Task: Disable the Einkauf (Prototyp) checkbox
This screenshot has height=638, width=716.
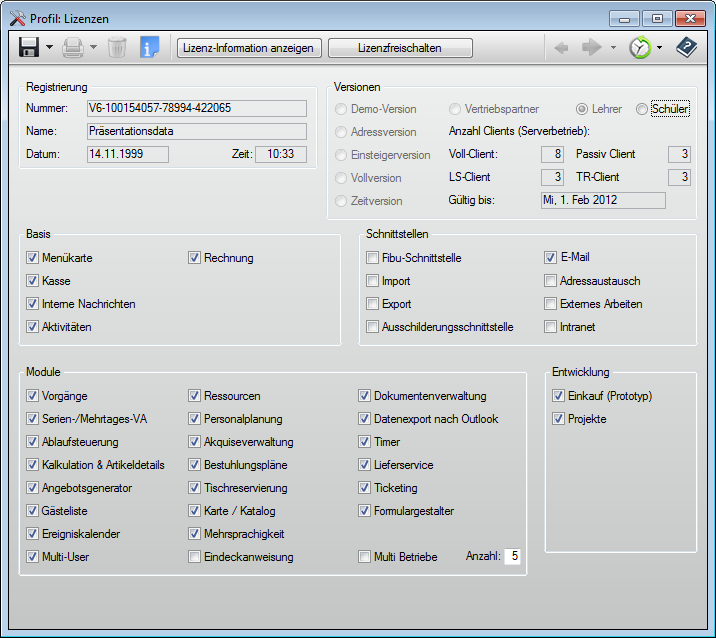Action: coord(559,396)
